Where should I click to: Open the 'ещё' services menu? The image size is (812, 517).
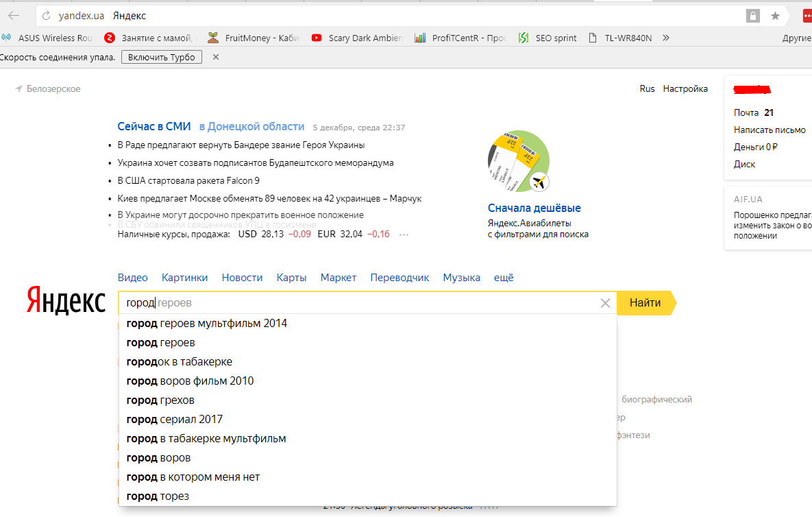click(504, 278)
